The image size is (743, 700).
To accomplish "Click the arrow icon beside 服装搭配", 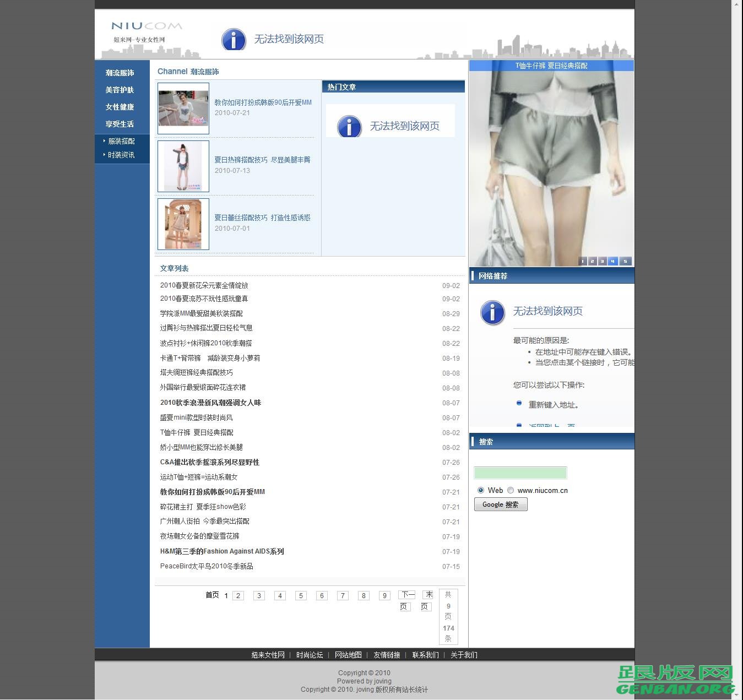I will pyautogui.click(x=105, y=141).
